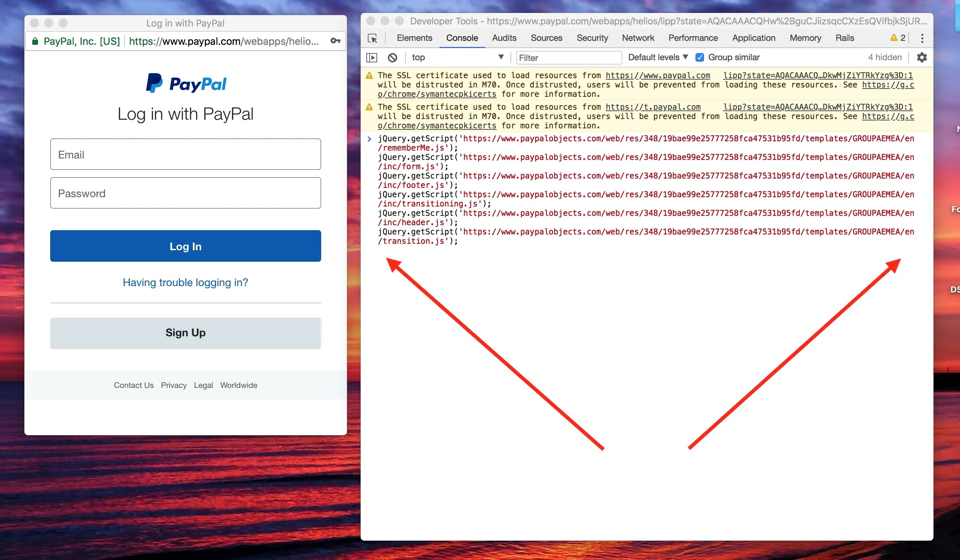This screenshot has width=960, height=560.
Task: Go to the Network tab
Action: click(x=638, y=38)
